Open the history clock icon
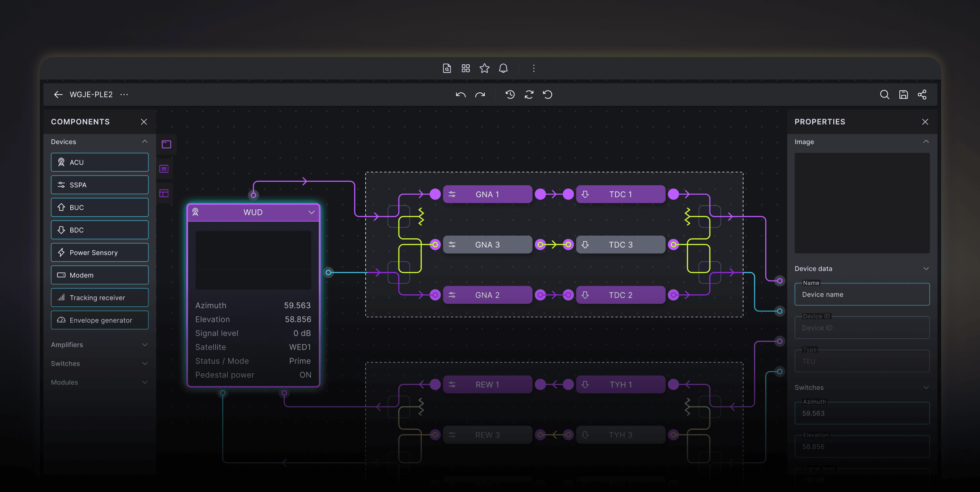This screenshot has width=980, height=492. click(510, 95)
